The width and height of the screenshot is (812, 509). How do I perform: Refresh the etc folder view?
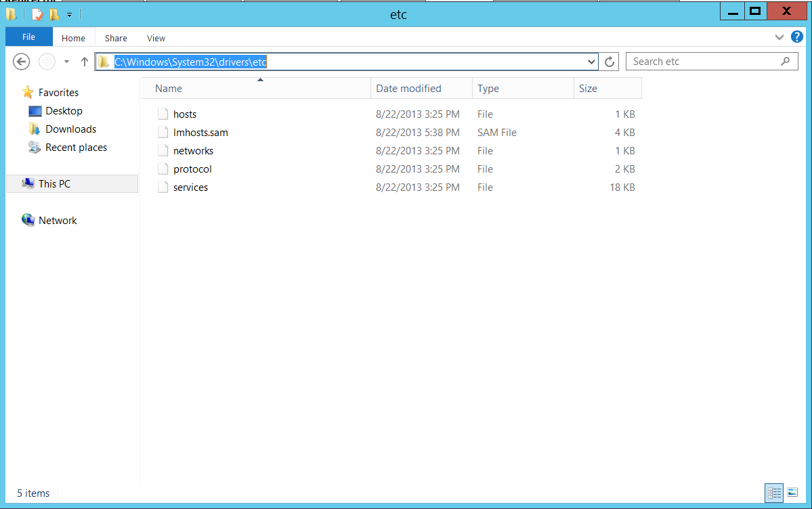tap(610, 62)
